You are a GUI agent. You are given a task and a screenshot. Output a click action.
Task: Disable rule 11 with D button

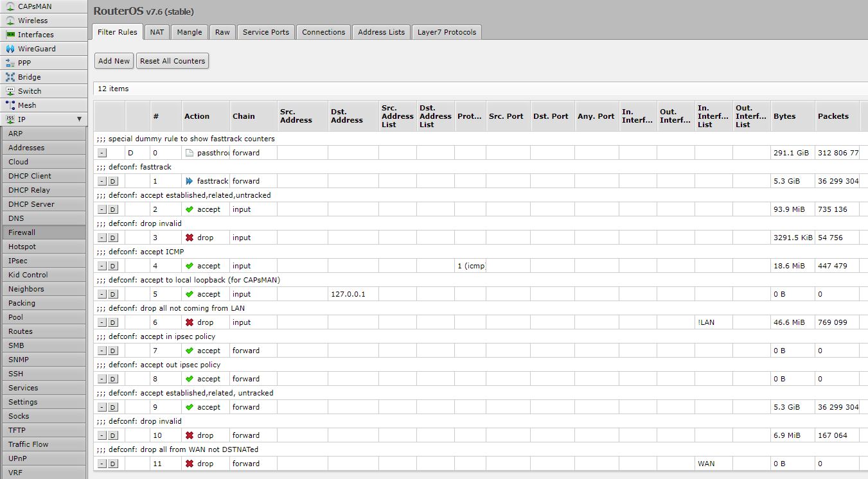pos(112,464)
